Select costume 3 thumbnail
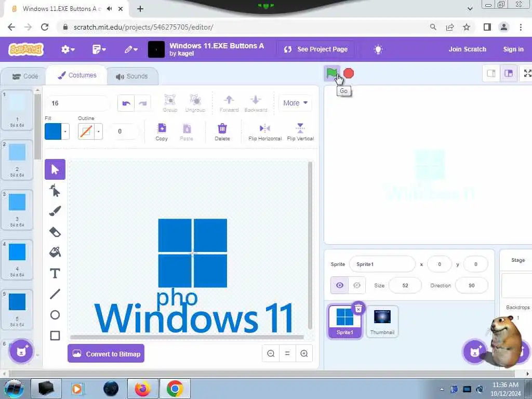 click(x=17, y=210)
